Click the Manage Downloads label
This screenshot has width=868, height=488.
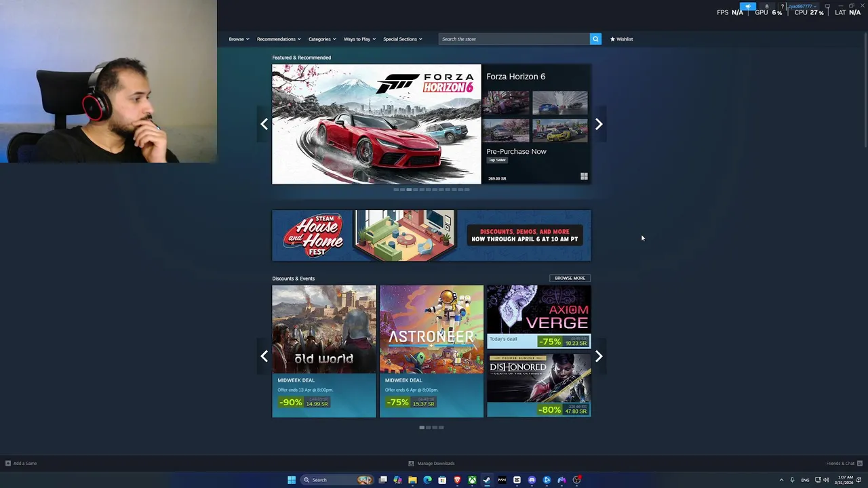pos(436,464)
